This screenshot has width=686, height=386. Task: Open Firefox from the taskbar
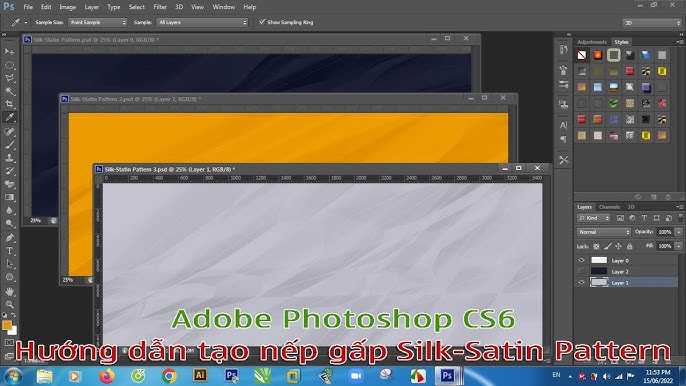click(x=106, y=376)
